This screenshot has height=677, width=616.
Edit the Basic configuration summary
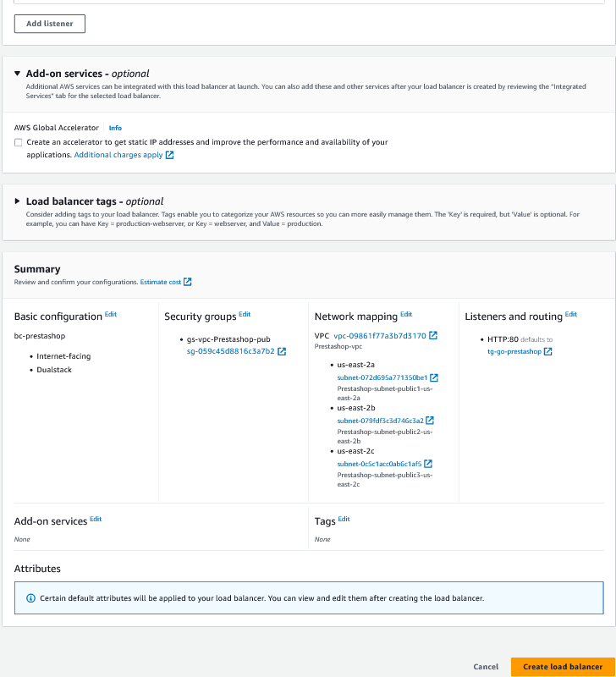point(111,314)
